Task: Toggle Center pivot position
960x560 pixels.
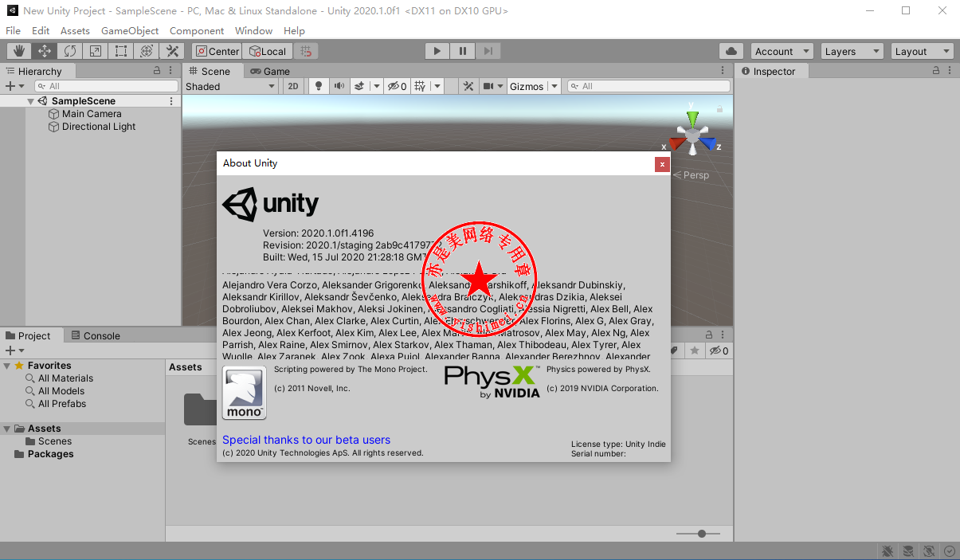Action: click(217, 51)
